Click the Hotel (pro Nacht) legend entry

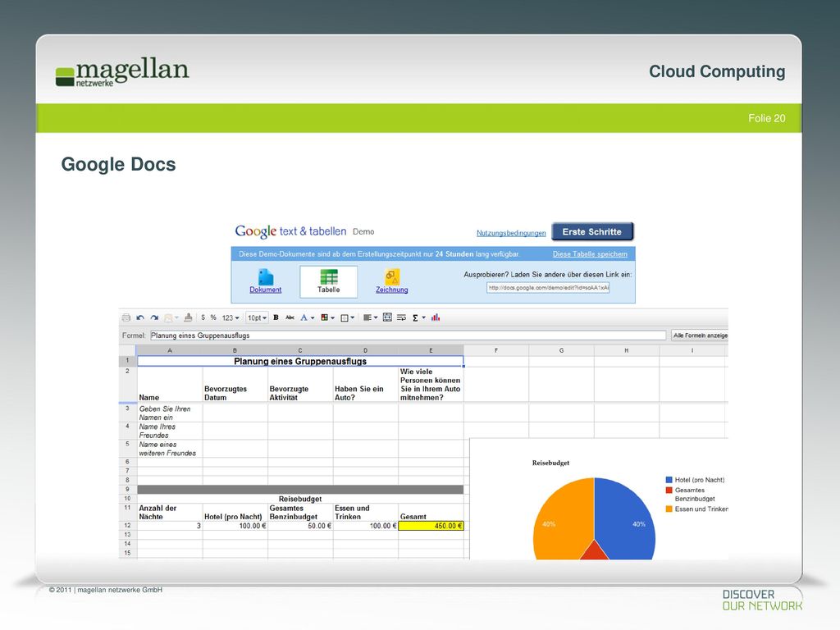695,480
